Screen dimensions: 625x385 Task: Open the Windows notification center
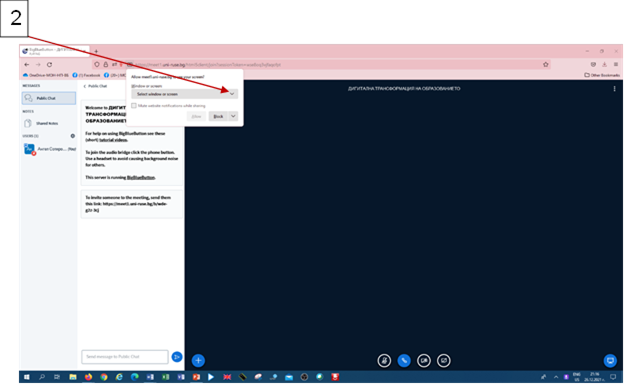[613, 377]
